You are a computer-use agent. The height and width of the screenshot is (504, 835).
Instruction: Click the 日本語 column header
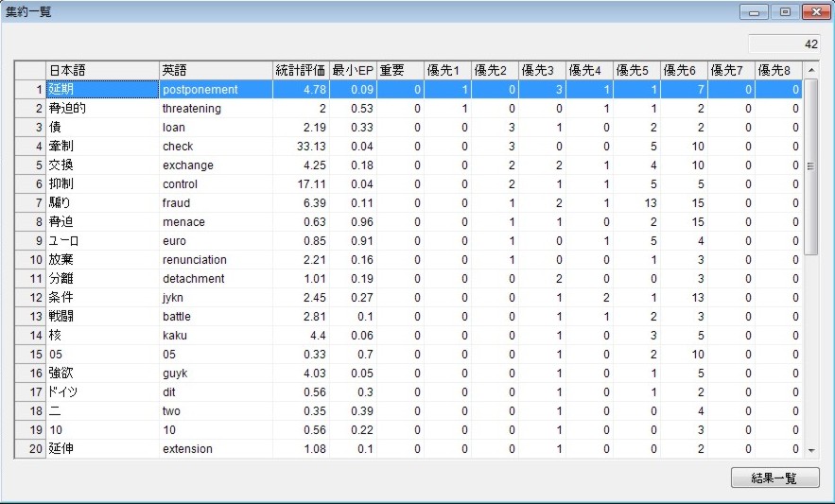[102, 70]
